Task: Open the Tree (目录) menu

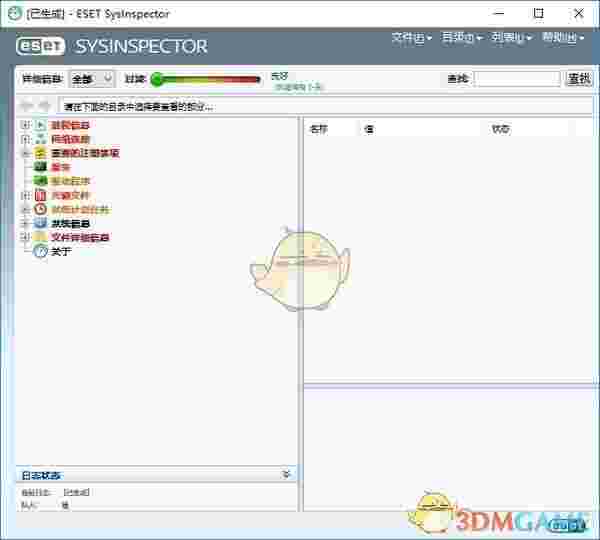Action: pyautogui.click(x=461, y=38)
